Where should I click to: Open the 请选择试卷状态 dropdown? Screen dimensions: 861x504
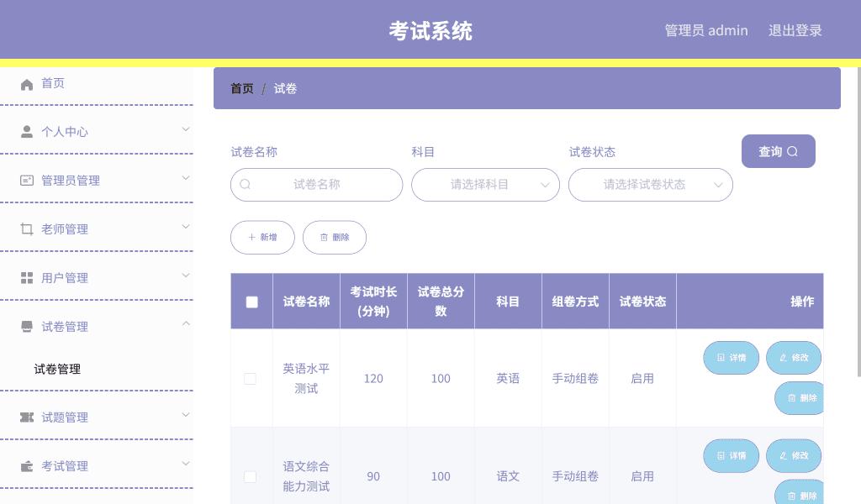click(651, 184)
